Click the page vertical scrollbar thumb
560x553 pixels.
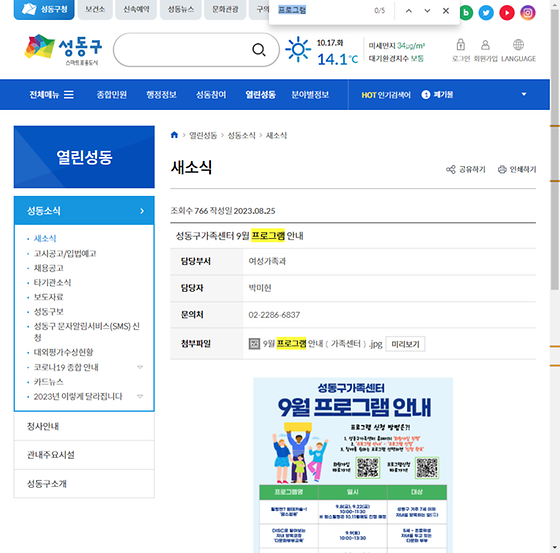tap(555, 150)
